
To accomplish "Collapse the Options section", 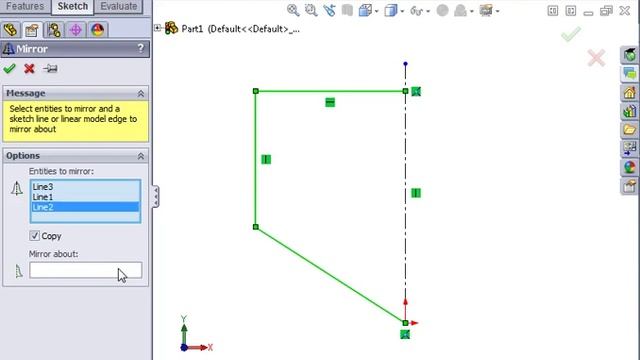I will (x=141, y=156).
